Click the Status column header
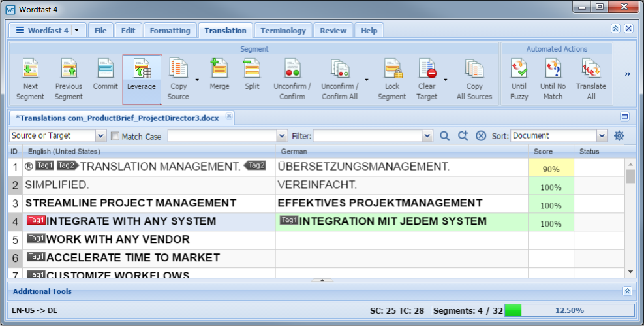Viewport: 644px width, 326px height. pyautogui.click(x=589, y=152)
